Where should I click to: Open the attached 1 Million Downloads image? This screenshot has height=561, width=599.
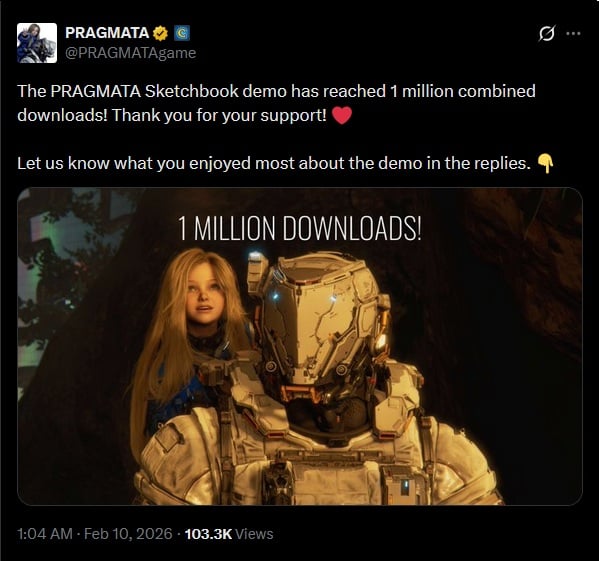click(x=300, y=346)
